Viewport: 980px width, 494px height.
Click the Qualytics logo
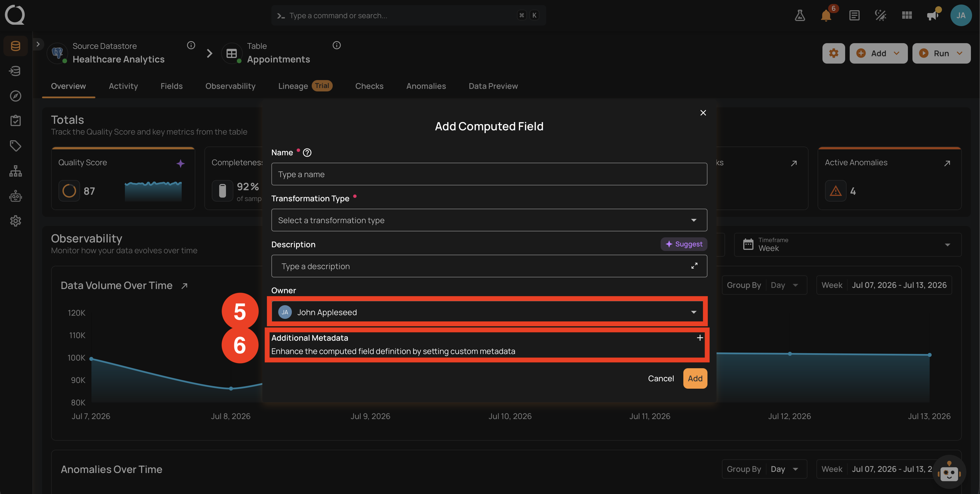[15, 15]
